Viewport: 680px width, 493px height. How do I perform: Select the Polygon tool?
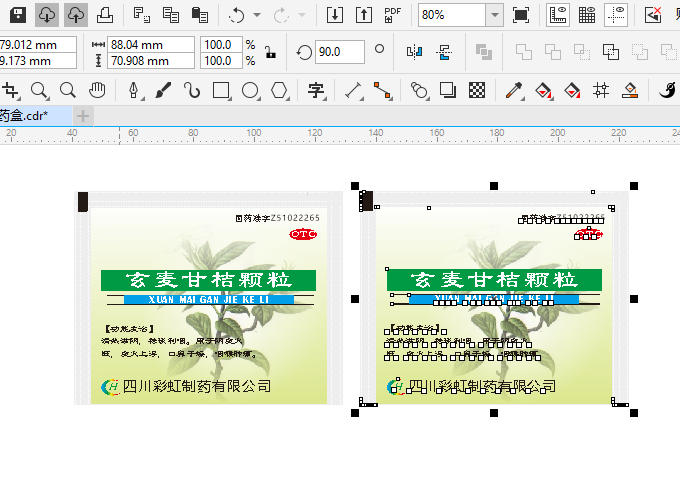click(x=279, y=91)
